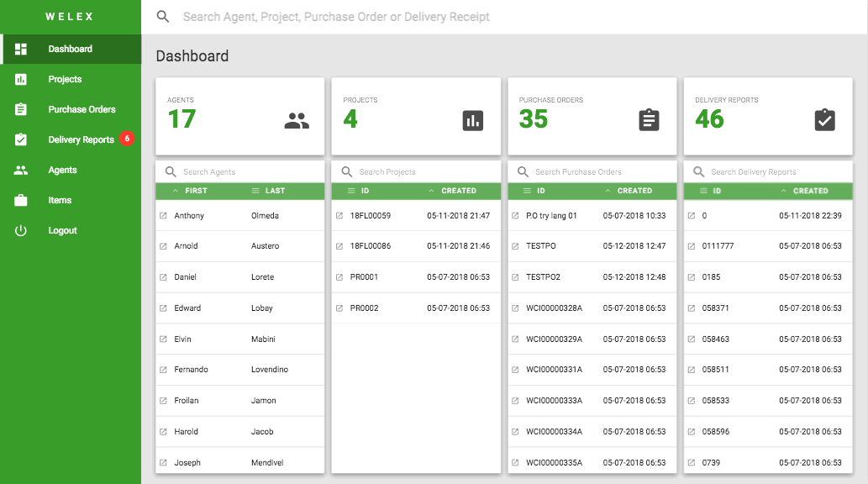
Task: Open project 18FL00059 using its link icon
Action: pyautogui.click(x=339, y=215)
